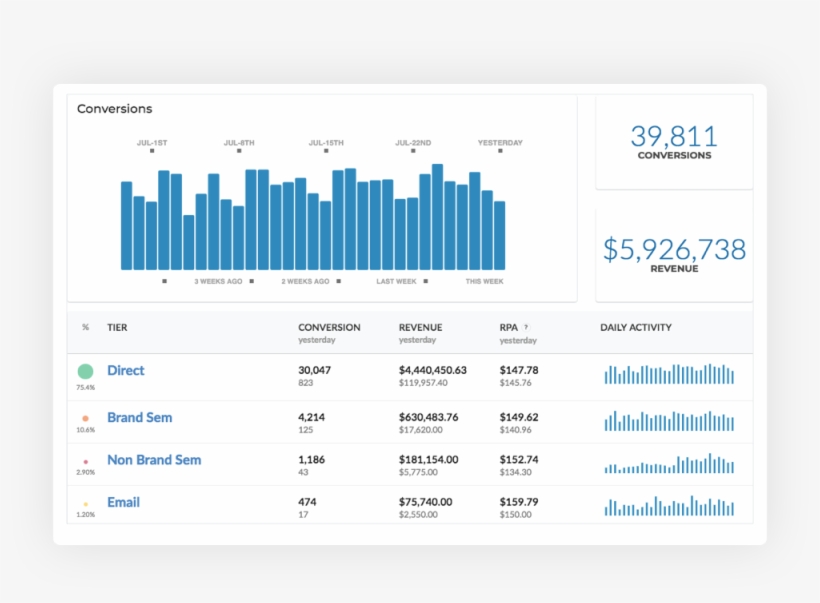The height and width of the screenshot is (603, 820).
Task: Sort by the REVENUE column header
Action: coord(420,328)
